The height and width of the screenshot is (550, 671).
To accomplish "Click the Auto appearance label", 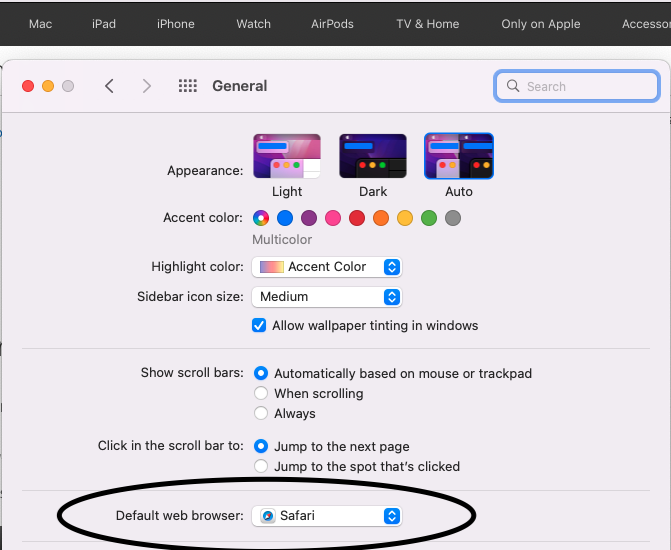I will (459, 191).
